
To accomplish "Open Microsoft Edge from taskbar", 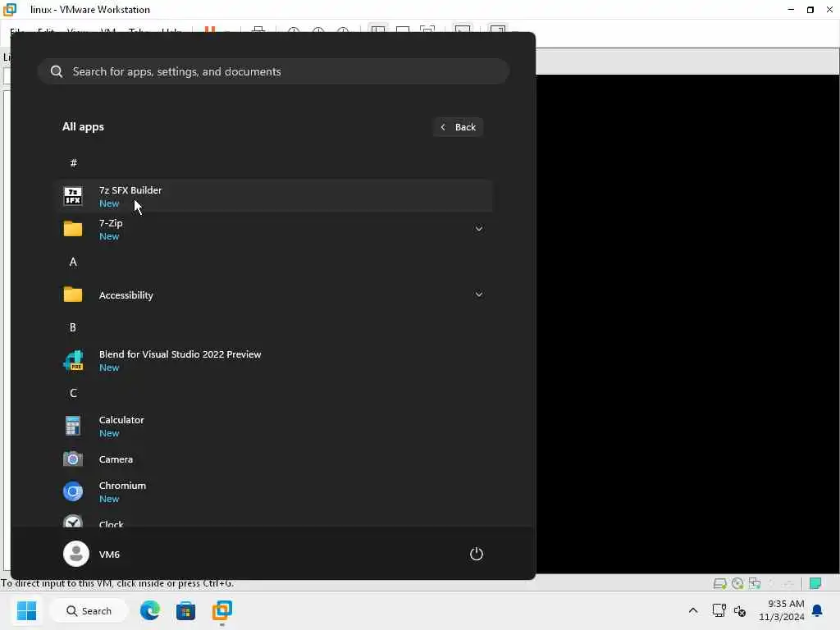I will point(150,610).
